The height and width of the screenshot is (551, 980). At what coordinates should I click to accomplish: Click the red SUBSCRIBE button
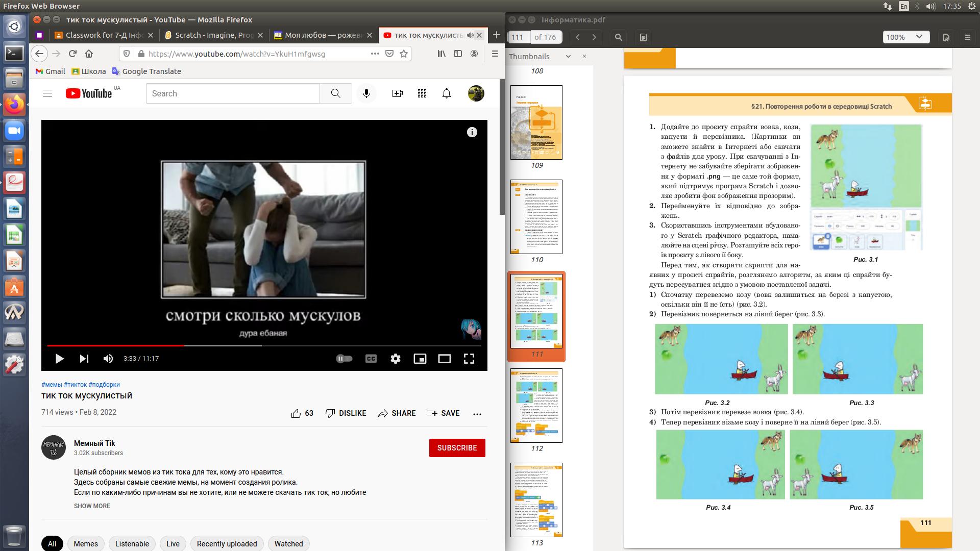[x=457, y=448]
